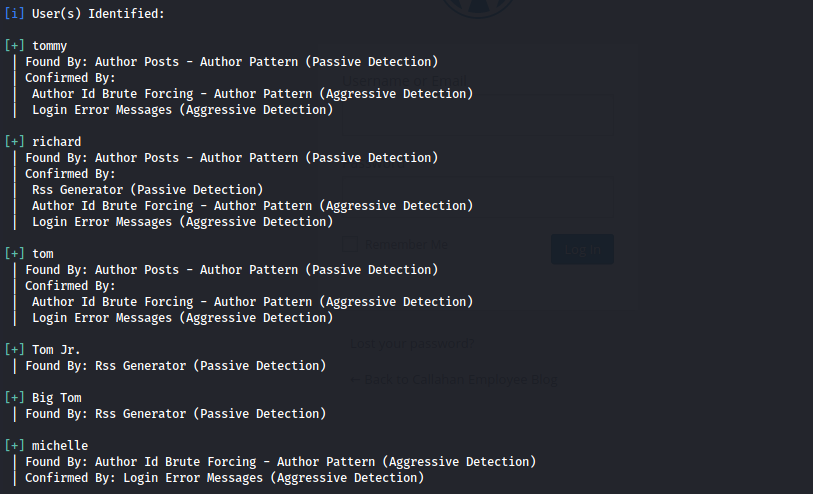Open the Lost your password link
This screenshot has height=494, width=813.
point(413,345)
